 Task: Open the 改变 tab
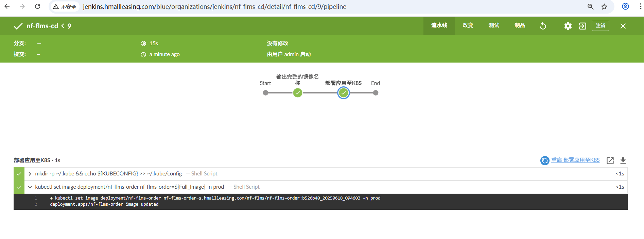click(468, 25)
